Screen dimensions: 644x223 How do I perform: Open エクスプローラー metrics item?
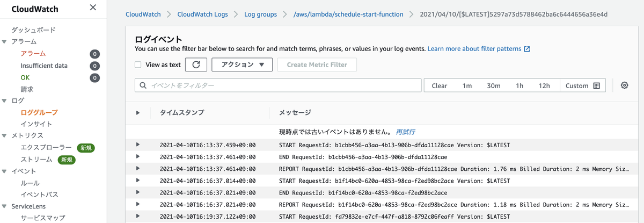(x=46, y=148)
